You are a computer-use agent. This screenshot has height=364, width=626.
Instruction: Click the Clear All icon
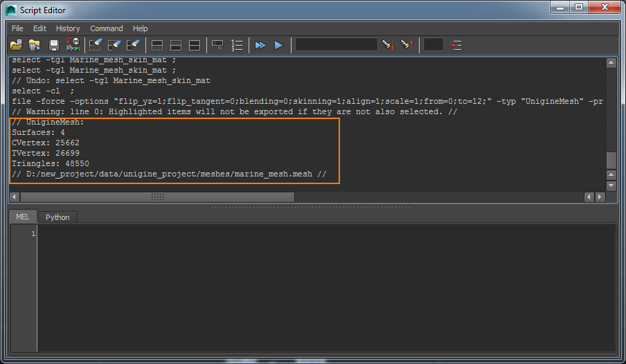[133, 45]
